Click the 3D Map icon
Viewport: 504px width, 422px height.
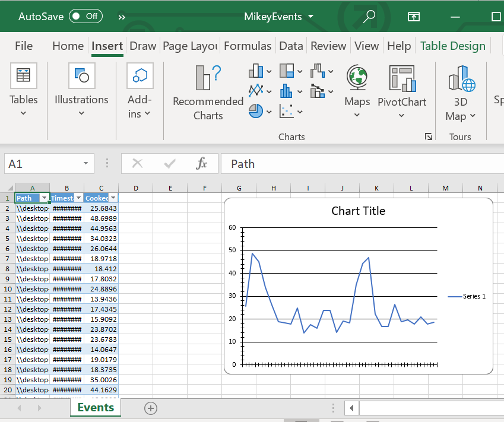[x=461, y=78]
